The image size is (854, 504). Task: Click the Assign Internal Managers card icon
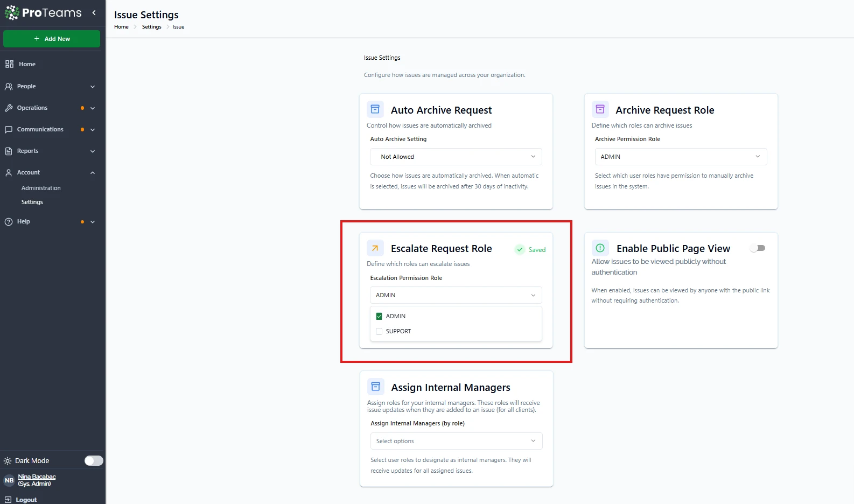coord(375,387)
